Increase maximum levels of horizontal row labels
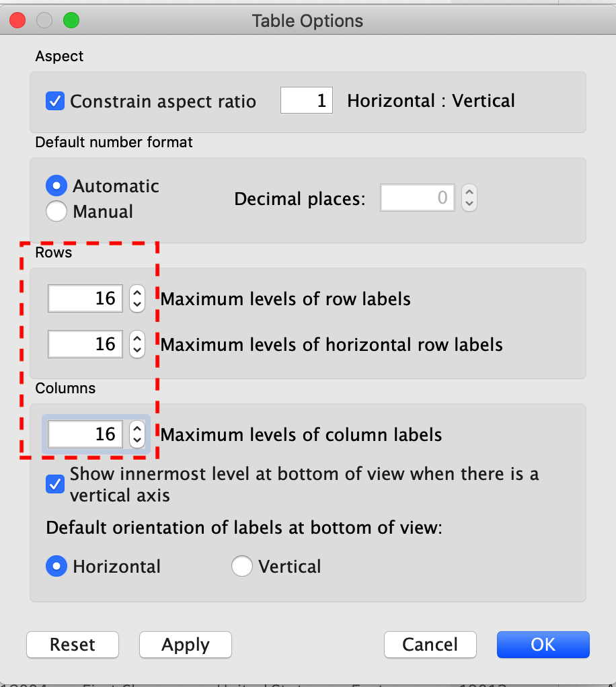 point(137,339)
